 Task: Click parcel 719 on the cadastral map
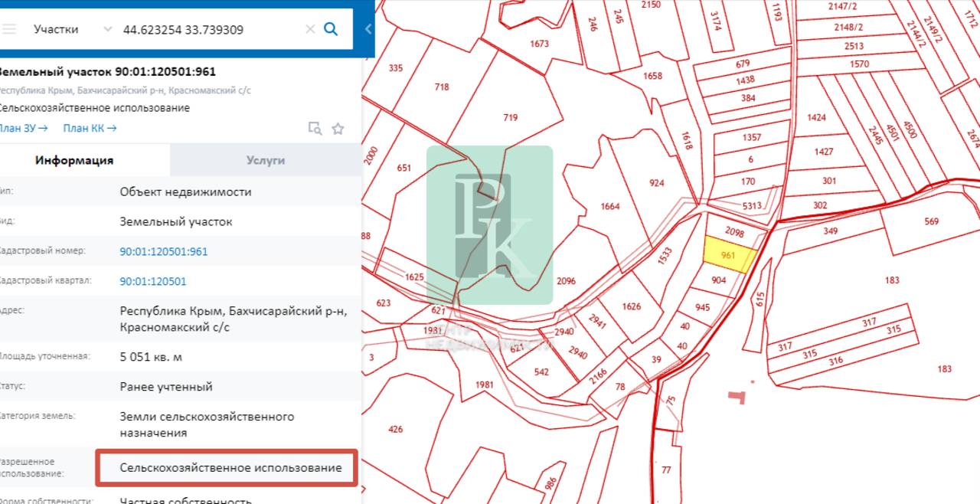point(510,117)
